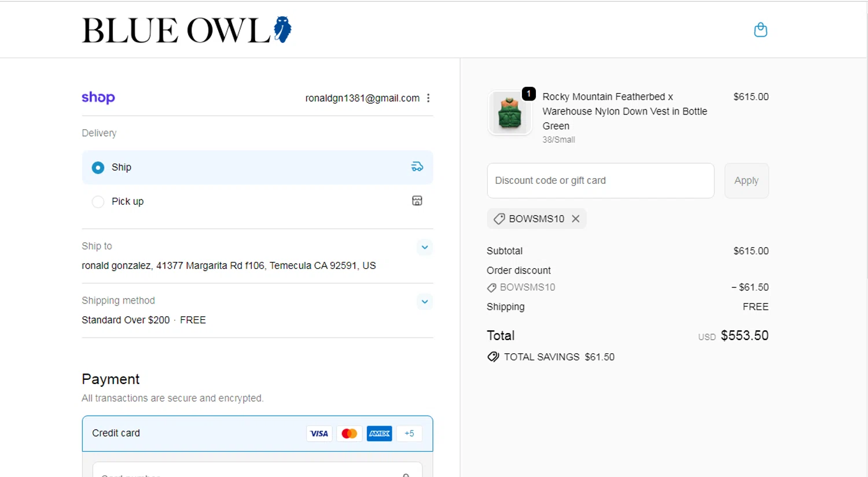Viewport: 868px width, 477px height.
Task: Click the tag icon on BOWSMS10 chip
Action: (499, 219)
